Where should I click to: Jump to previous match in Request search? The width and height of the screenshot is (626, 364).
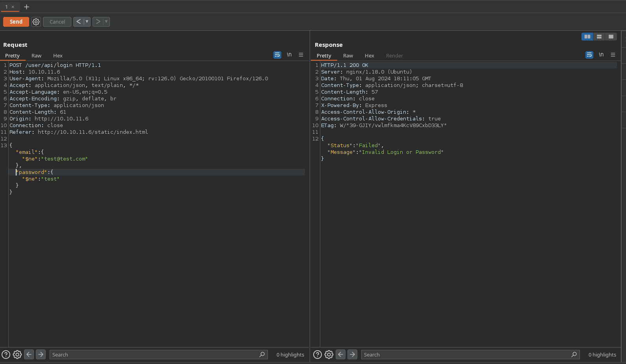tap(29, 355)
